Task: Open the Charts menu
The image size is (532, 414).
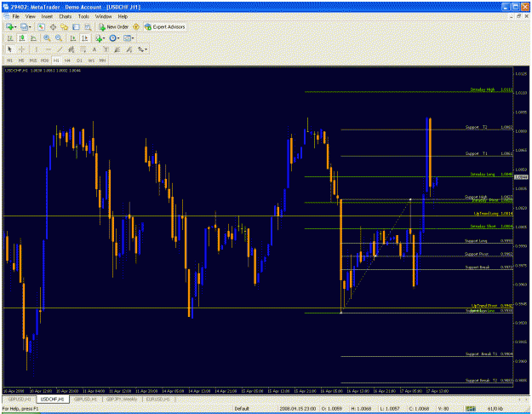Action: (x=66, y=16)
